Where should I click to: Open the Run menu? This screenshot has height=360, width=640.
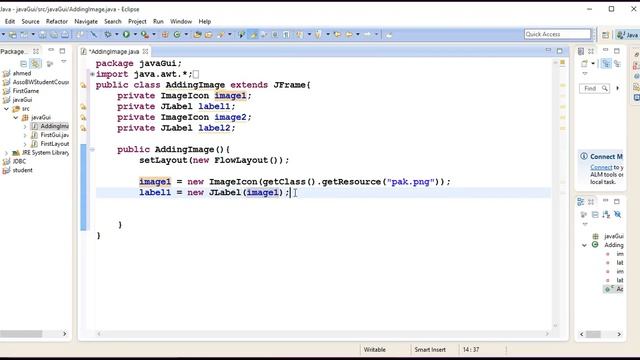point(158,21)
